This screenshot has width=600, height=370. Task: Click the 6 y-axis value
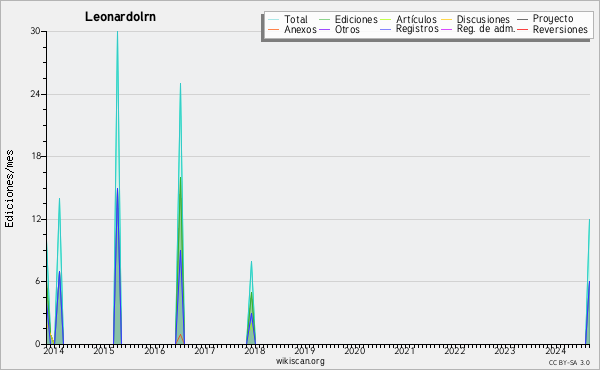(x=38, y=282)
